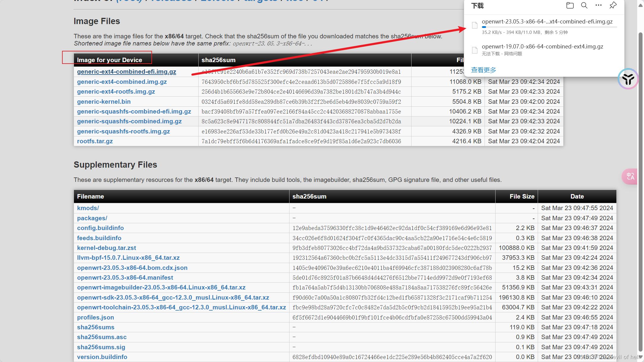Click the search downloads magnifier icon
Viewport: 644px width, 362px height.
[584, 5]
